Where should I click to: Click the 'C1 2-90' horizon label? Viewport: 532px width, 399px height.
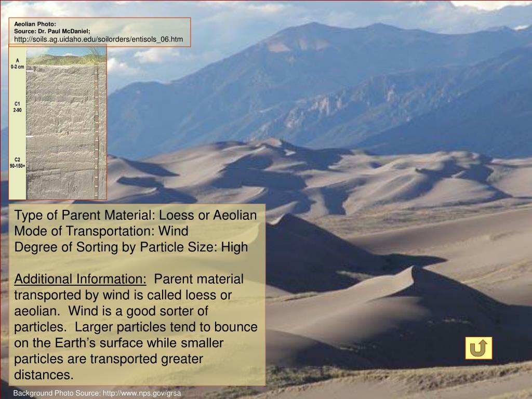17,107
